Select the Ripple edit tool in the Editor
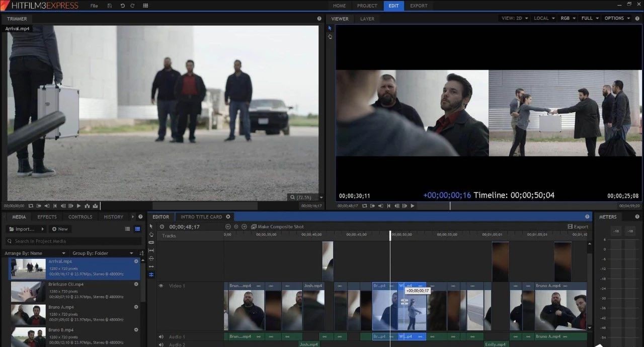Image resolution: width=644 pixels, height=347 pixels. (x=151, y=267)
